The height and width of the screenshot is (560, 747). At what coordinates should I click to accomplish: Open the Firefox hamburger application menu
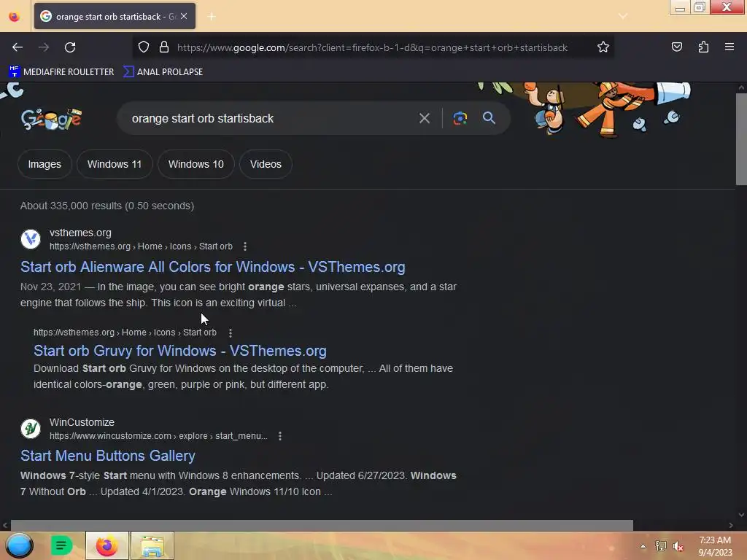click(x=729, y=47)
